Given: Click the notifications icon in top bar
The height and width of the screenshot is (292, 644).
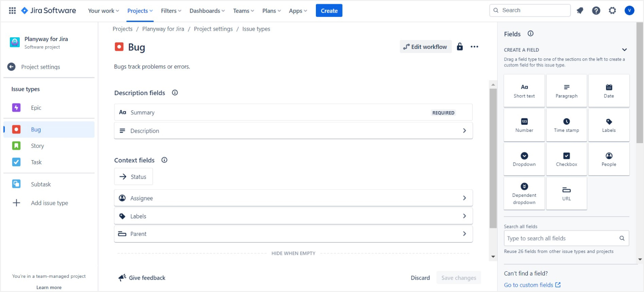Looking at the screenshot, I should [x=580, y=10].
